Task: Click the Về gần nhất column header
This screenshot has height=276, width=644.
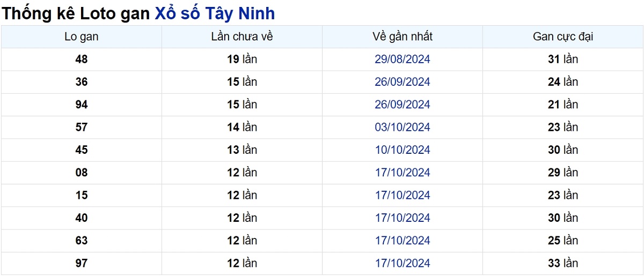Action: pyautogui.click(x=402, y=37)
